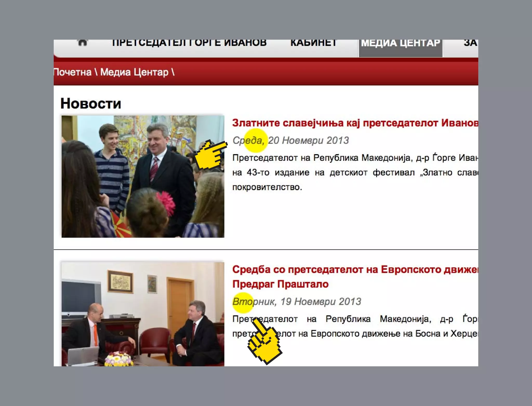Open the КАБИНЕТ menu item
The height and width of the screenshot is (406, 532).
[314, 43]
